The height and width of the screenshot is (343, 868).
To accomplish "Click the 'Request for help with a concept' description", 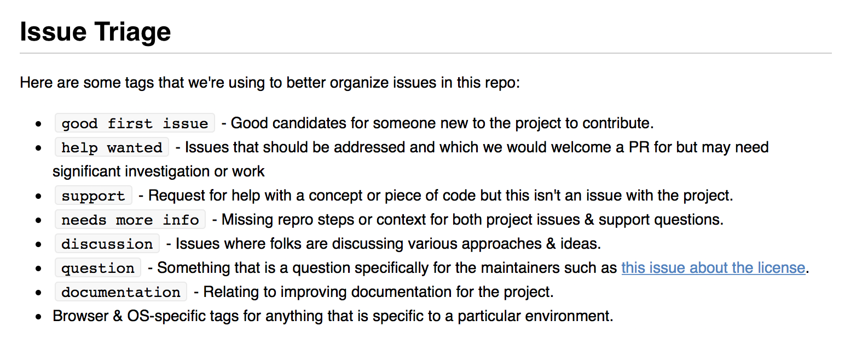I will click(441, 196).
